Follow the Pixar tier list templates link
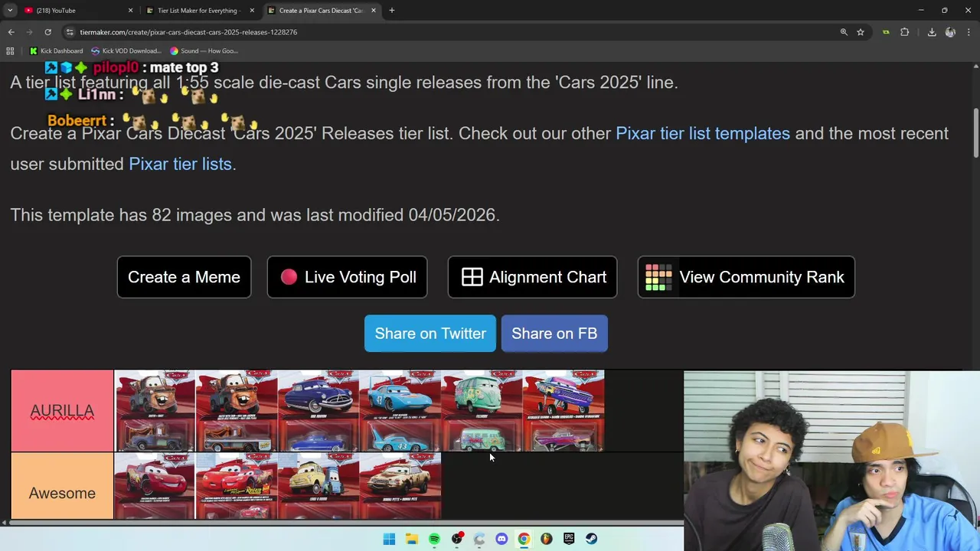Image resolution: width=980 pixels, height=551 pixels. pyautogui.click(x=703, y=133)
